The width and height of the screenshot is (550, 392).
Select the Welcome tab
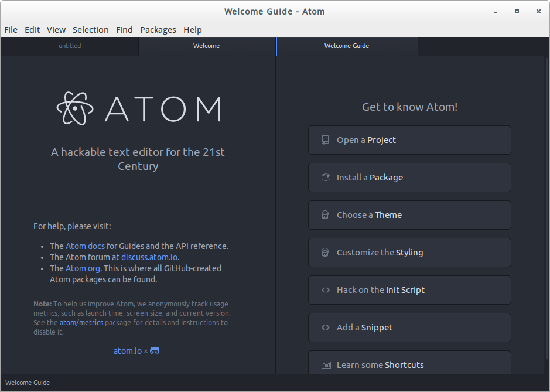206,46
